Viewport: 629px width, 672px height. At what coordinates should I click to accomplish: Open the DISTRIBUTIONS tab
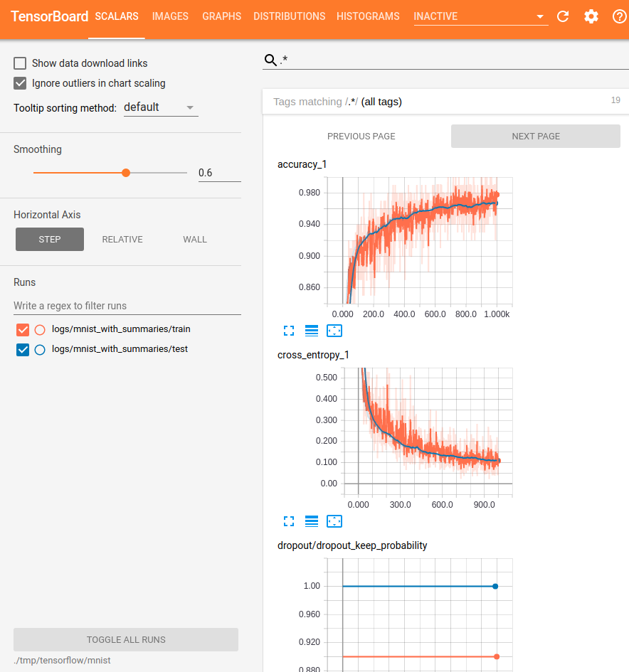pos(289,16)
